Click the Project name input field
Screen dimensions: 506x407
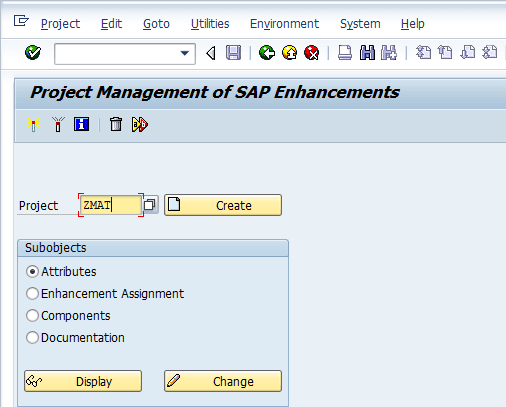coord(110,205)
